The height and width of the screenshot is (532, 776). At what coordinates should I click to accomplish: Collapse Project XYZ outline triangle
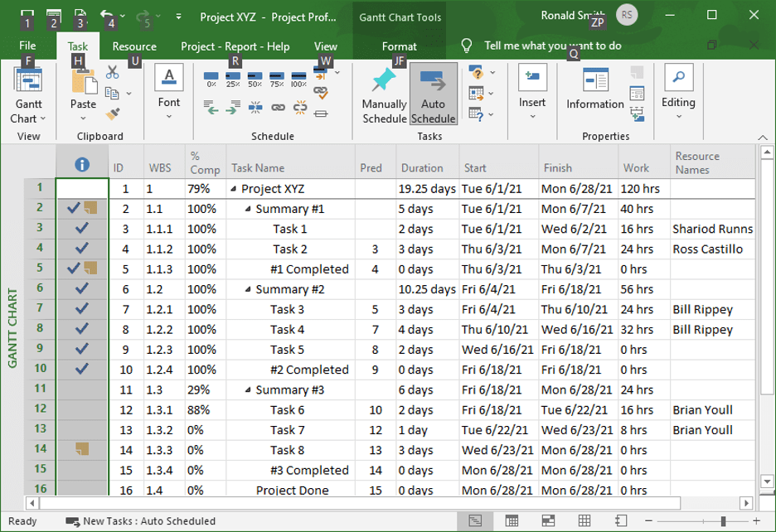pyautogui.click(x=233, y=189)
